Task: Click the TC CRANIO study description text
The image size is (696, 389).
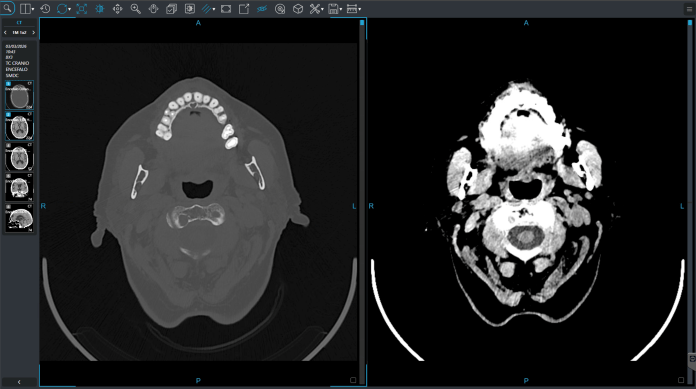Action: pos(17,64)
